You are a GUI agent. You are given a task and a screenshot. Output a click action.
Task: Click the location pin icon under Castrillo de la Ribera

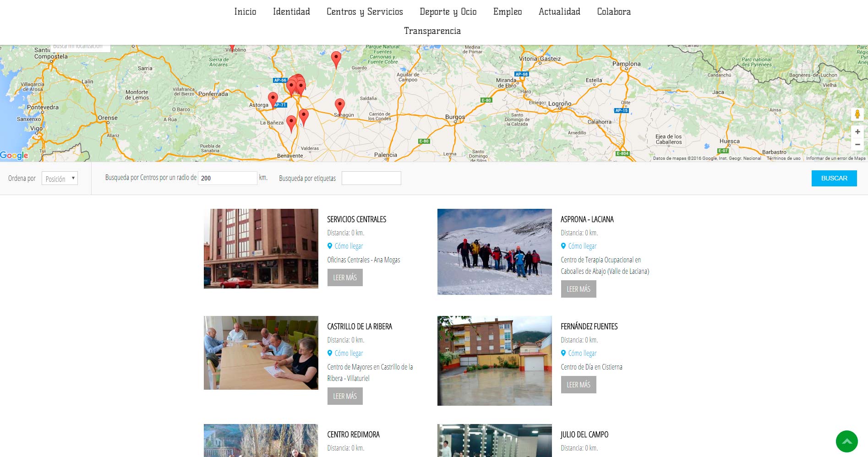[330, 353]
